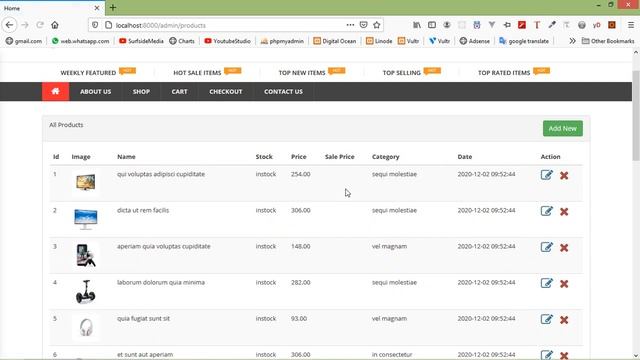The image size is (640, 360).
Task: Open web.whatsapp.com bookmark
Action: coord(80,41)
